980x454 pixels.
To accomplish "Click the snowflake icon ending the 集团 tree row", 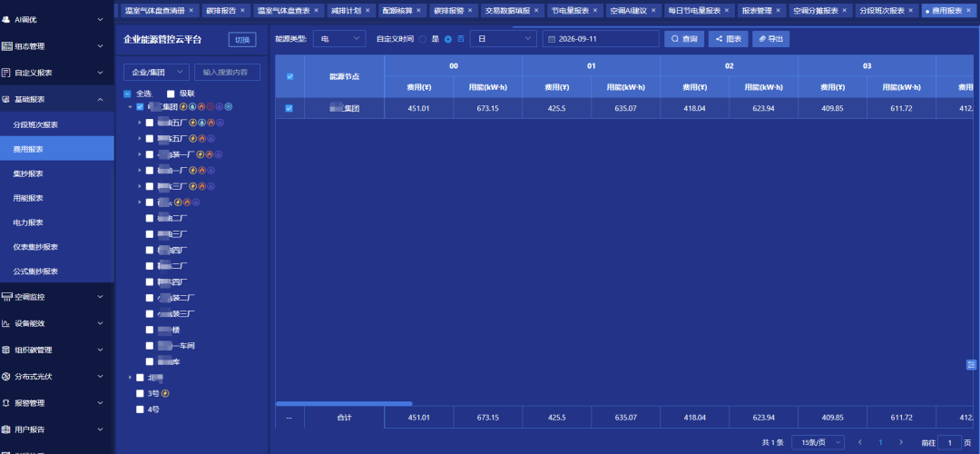I will [229, 106].
